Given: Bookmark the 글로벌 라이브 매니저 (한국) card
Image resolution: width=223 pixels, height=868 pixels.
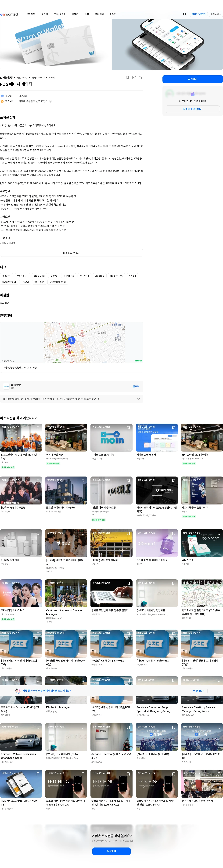Looking at the screenshot, I should coord(83,480).
